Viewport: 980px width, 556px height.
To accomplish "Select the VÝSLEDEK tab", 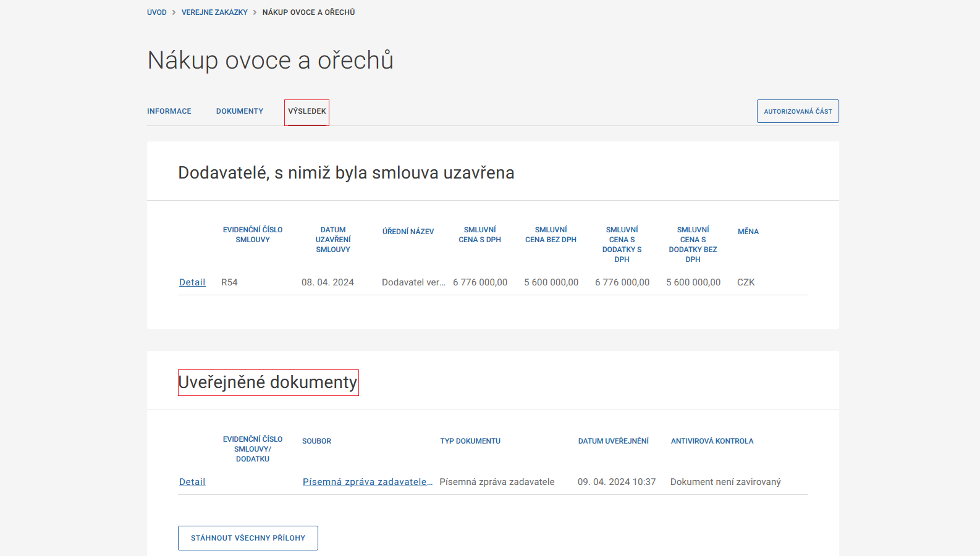I will pyautogui.click(x=306, y=111).
